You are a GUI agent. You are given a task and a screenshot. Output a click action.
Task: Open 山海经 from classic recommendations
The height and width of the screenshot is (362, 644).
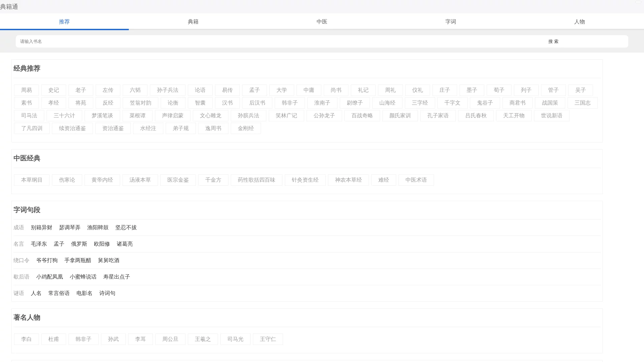387,103
